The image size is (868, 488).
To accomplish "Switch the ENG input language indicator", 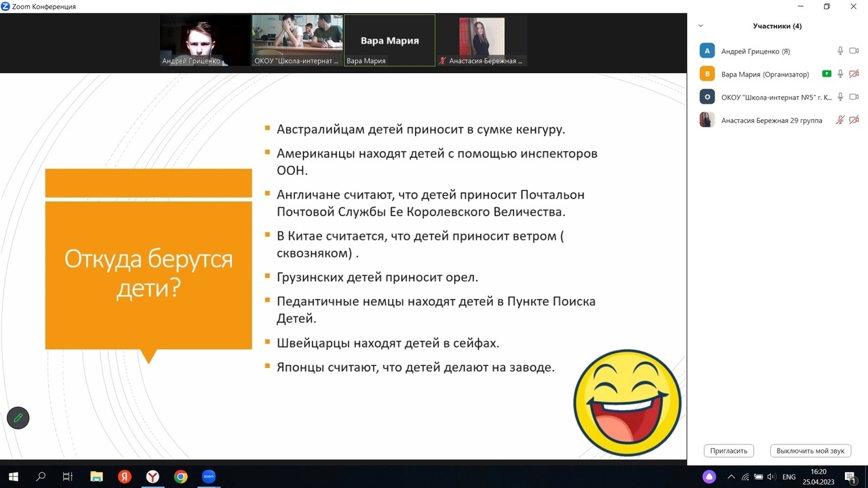I will click(x=789, y=477).
